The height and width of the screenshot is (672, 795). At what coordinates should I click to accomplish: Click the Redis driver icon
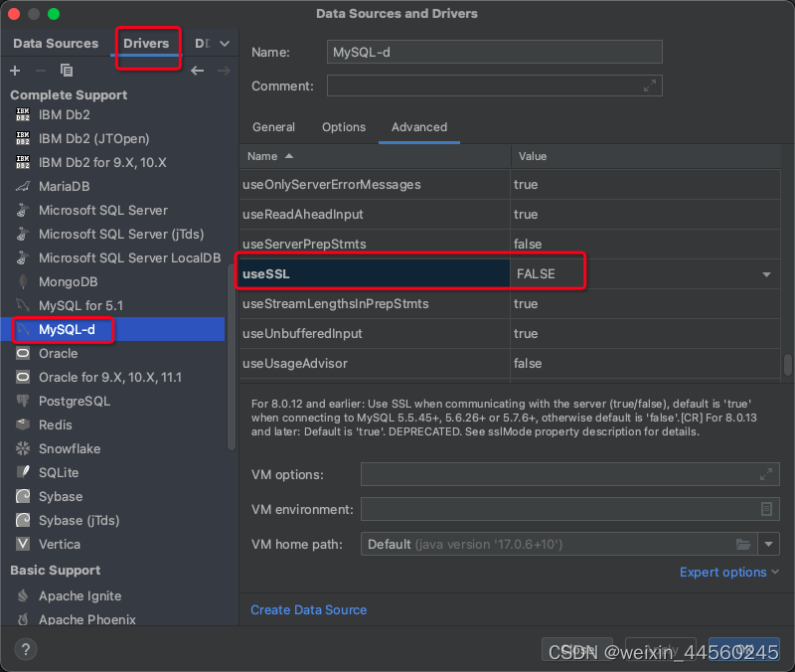coord(23,424)
